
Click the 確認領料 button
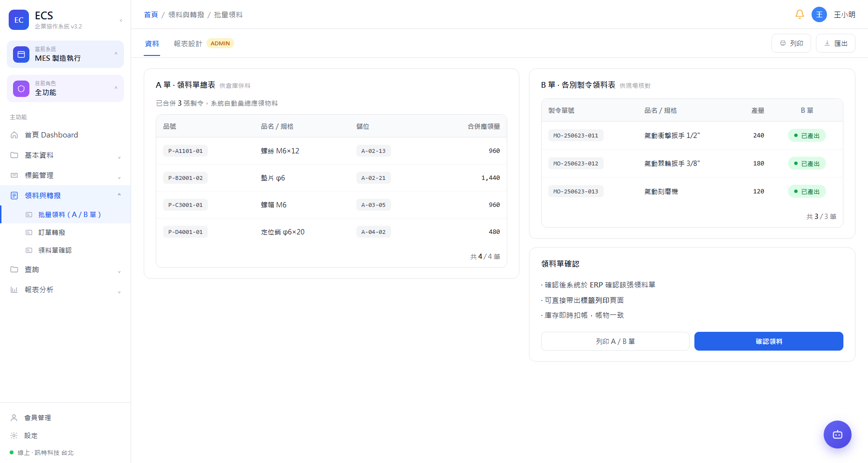pyautogui.click(x=769, y=341)
